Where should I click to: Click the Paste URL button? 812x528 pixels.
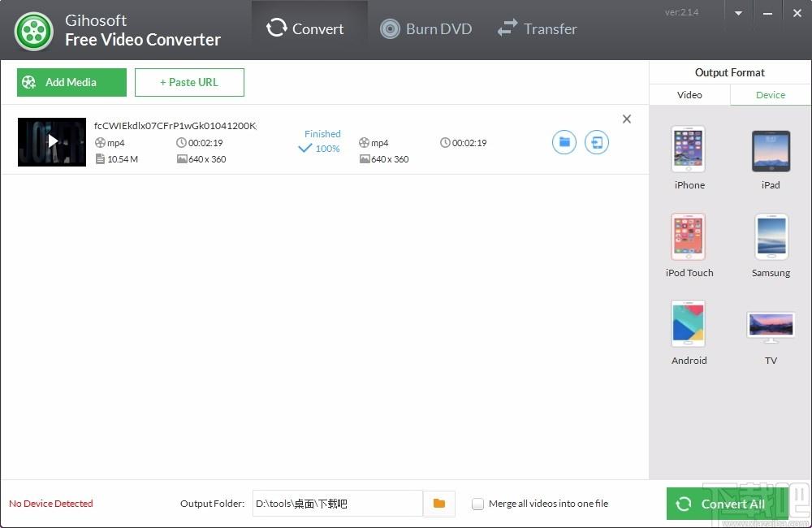coord(189,82)
